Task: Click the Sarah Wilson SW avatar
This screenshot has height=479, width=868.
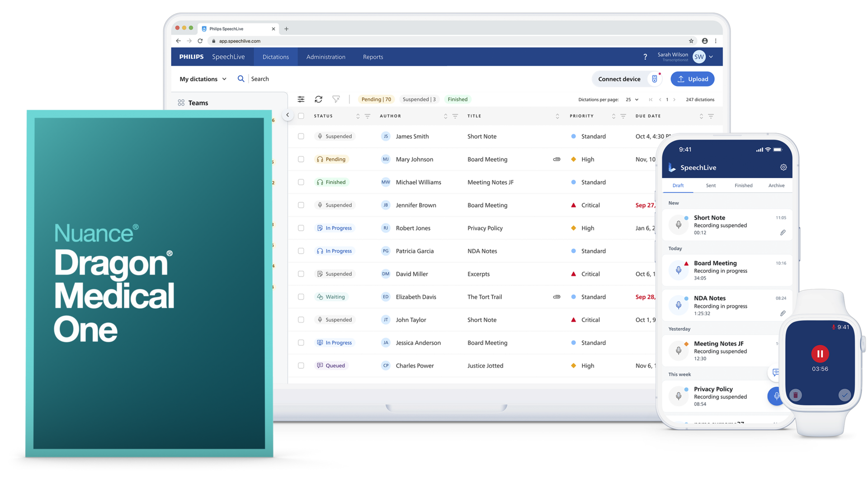Action: [x=699, y=57]
